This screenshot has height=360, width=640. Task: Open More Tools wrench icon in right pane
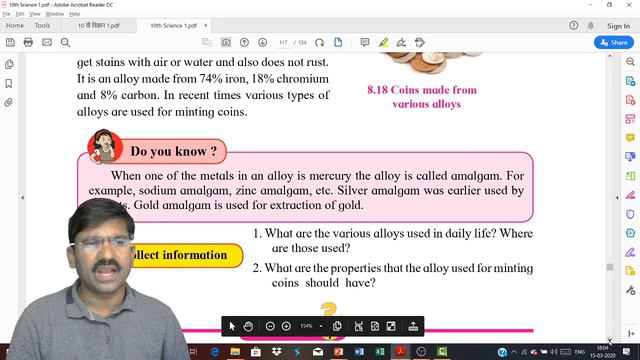click(630, 290)
